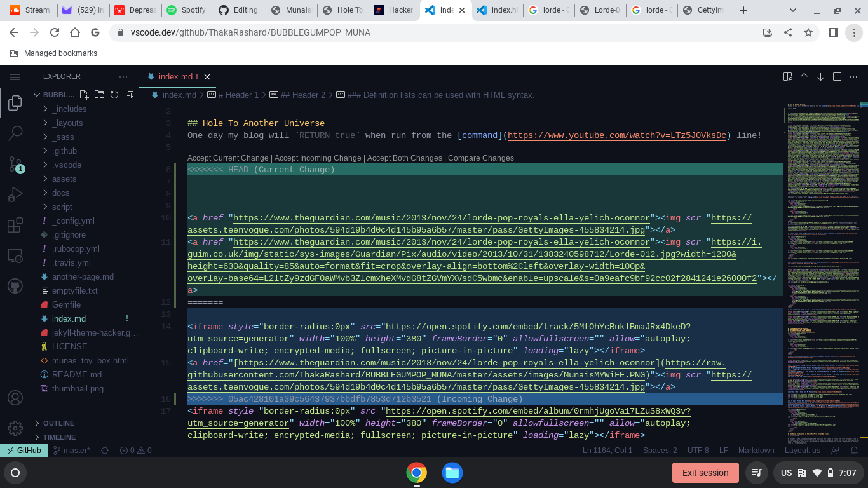Go to the previous change arrow
The width and height of the screenshot is (868, 488).
pos(804,76)
